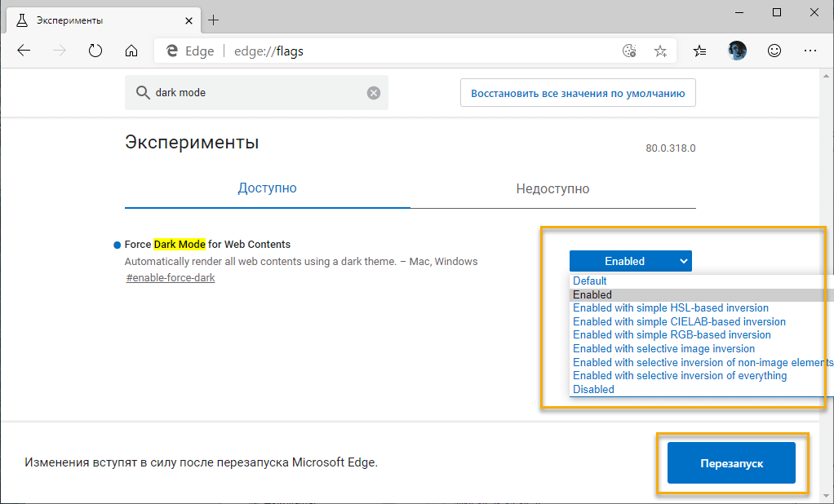
Task: Clear the search with the X icon
Action: [x=374, y=92]
